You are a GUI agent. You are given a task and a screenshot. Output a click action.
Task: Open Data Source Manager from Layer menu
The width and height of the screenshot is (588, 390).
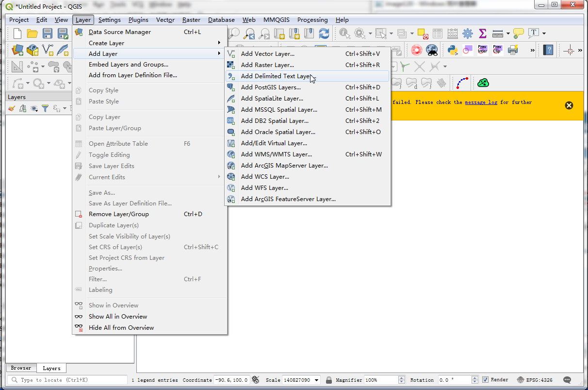pyautogui.click(x=120, y=32)
